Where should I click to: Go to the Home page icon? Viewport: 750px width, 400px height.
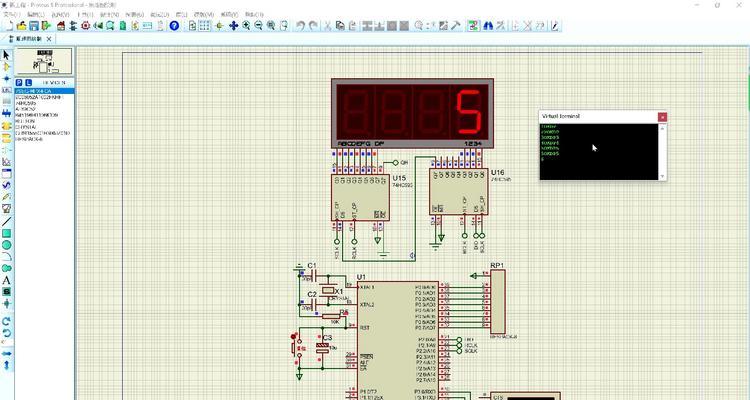61,25
